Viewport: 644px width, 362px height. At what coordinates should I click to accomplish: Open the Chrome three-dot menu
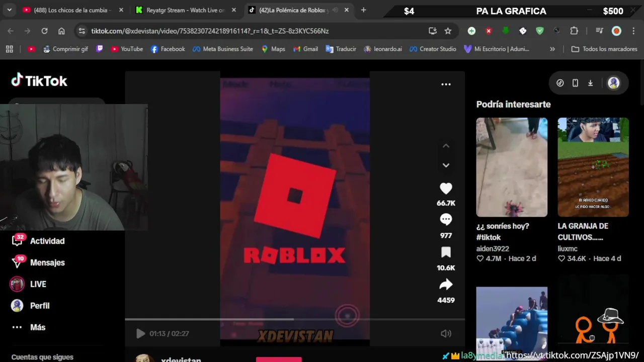tap(633, 31)
